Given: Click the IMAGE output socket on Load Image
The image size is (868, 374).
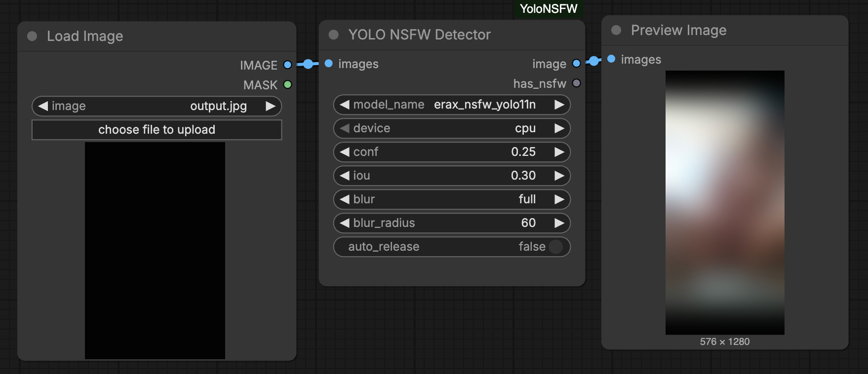Looking at the screenshot, I should 287,65.
